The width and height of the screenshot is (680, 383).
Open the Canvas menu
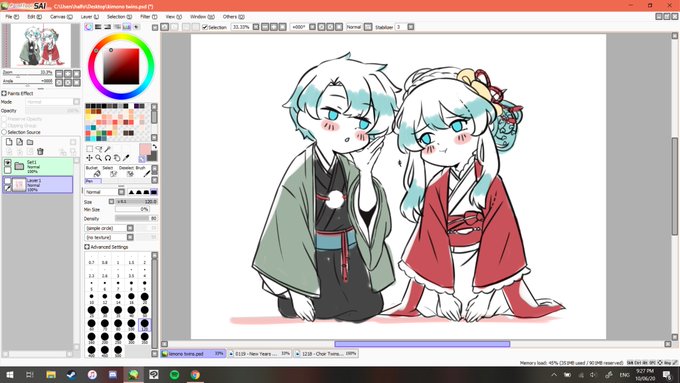tap(61, 16)
